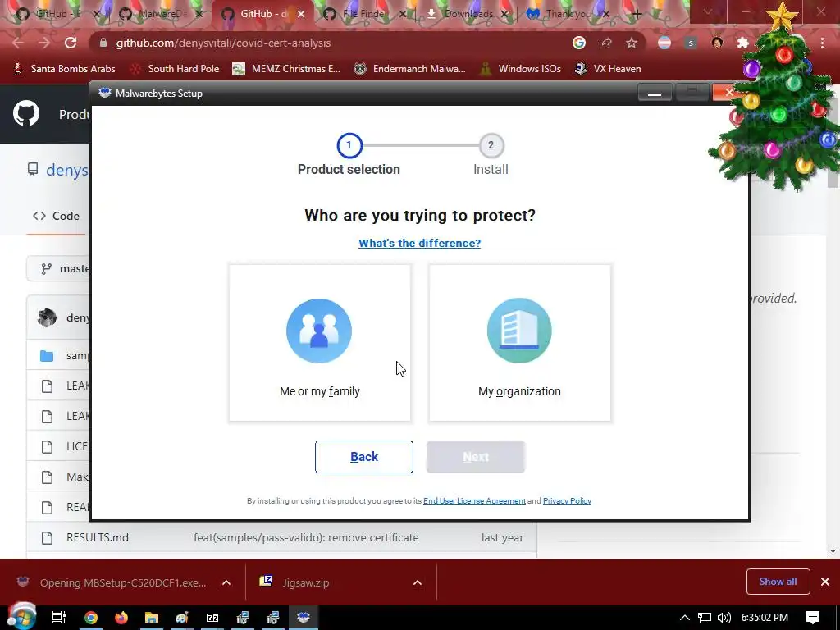Reload the Chrome page
Screen dimensions: 840x630
tap(71, 43)
